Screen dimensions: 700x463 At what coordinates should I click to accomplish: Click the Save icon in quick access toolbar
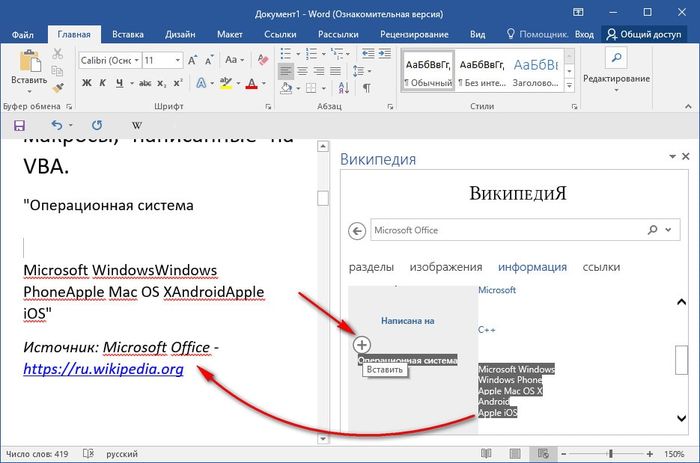click(19, 125)
